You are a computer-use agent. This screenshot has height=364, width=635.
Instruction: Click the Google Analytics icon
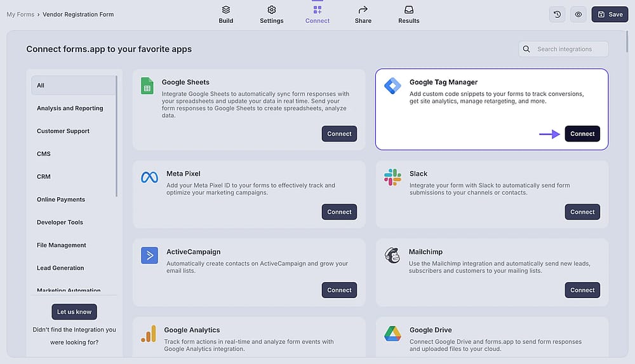coord(148,334)
